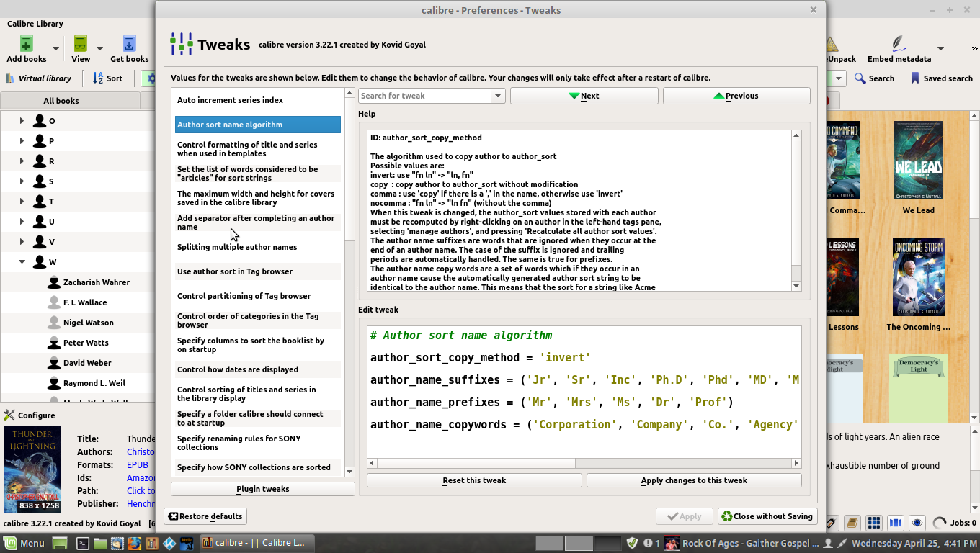The image size is (980, 553).
Task: Click the Jobs spinner indicator
Action: point(940,523)
